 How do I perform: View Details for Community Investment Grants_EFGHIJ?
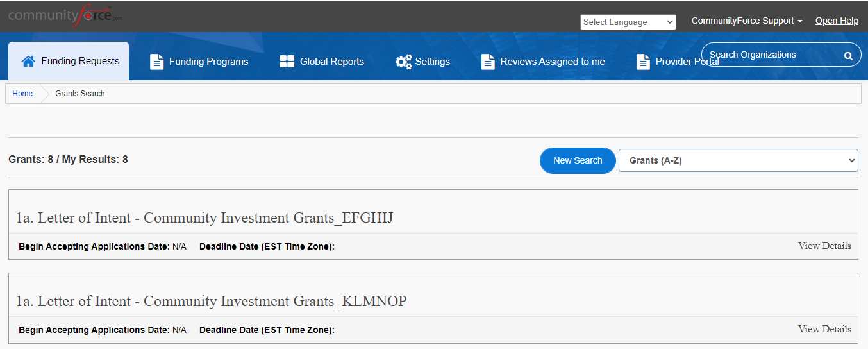tap(824, 246)
